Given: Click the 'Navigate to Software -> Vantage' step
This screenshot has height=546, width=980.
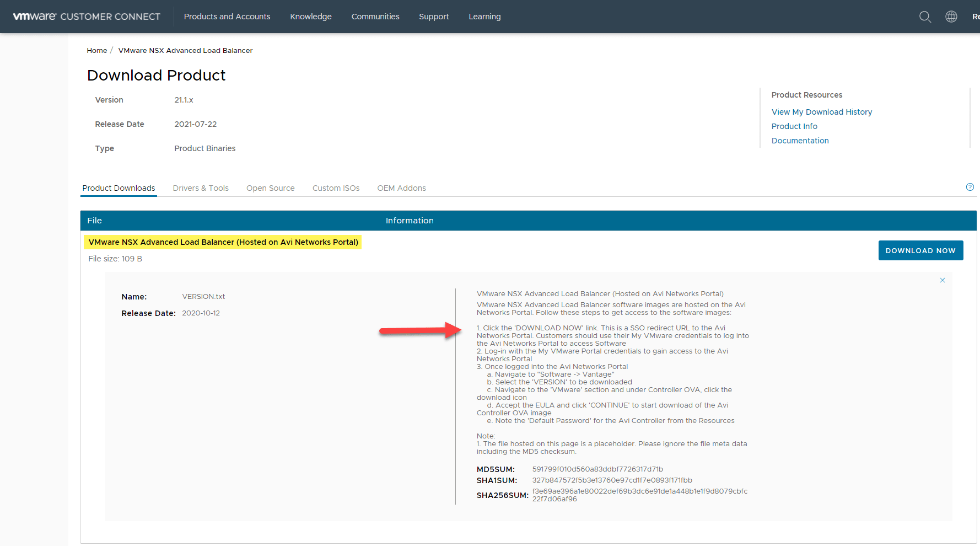Looking at the screenshot, I should [551, 374].
